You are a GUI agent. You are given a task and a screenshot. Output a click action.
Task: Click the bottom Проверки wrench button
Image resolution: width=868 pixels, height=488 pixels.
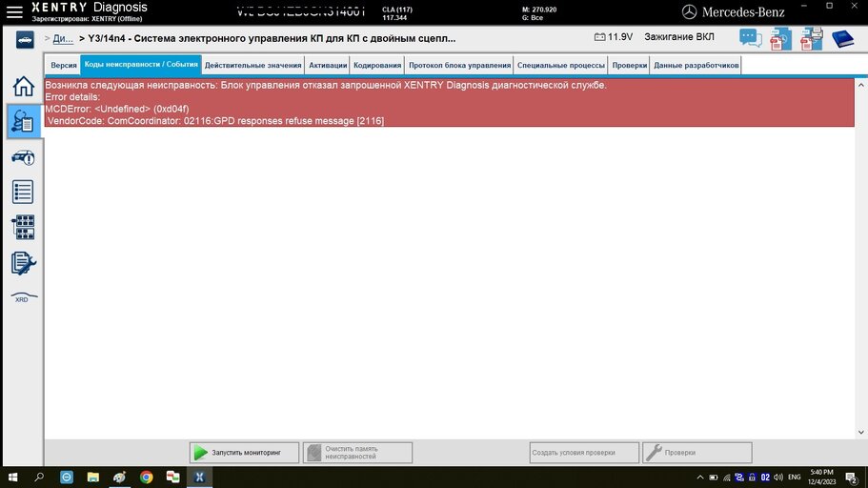click(696, 453)
